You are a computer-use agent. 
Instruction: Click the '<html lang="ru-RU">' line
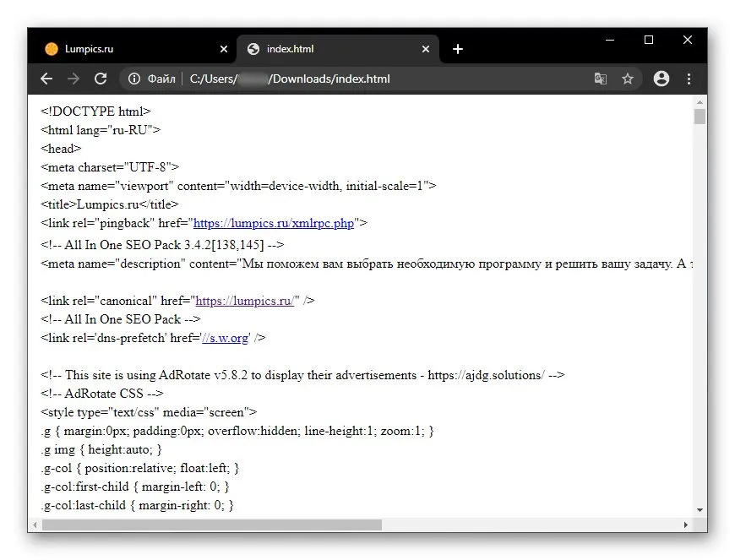pos(101,130)
